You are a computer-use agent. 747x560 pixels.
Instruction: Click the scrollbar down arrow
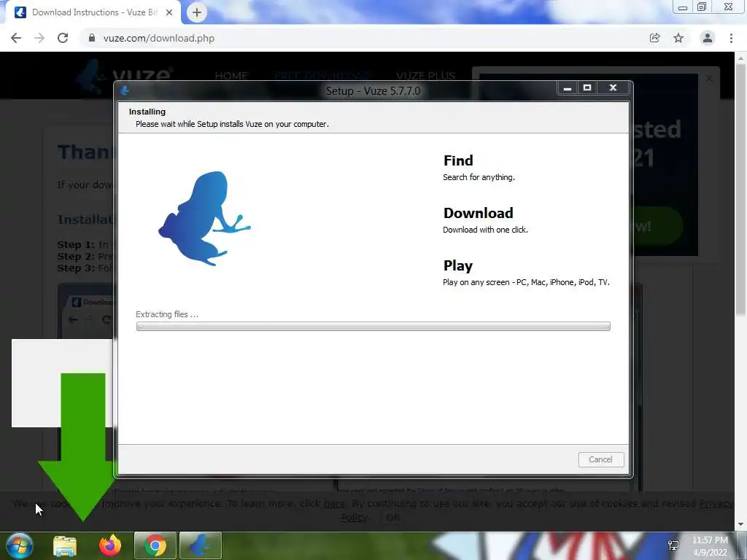[x=741, y=525]
